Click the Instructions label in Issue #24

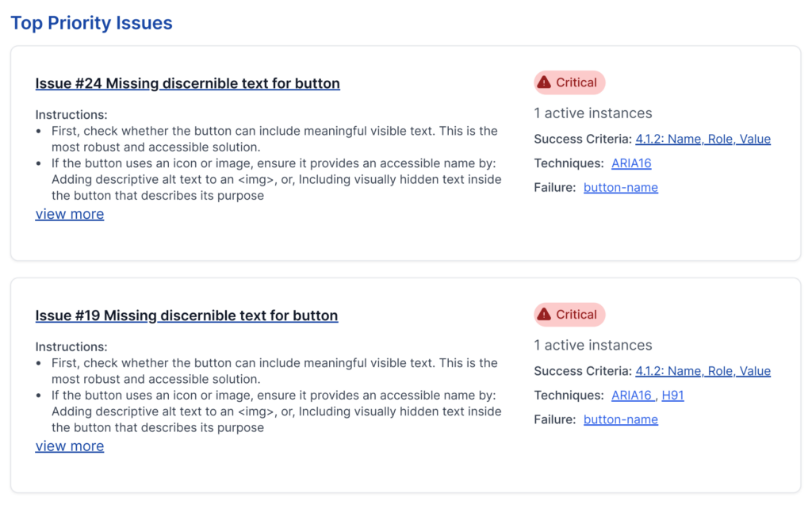coord(71,115)
